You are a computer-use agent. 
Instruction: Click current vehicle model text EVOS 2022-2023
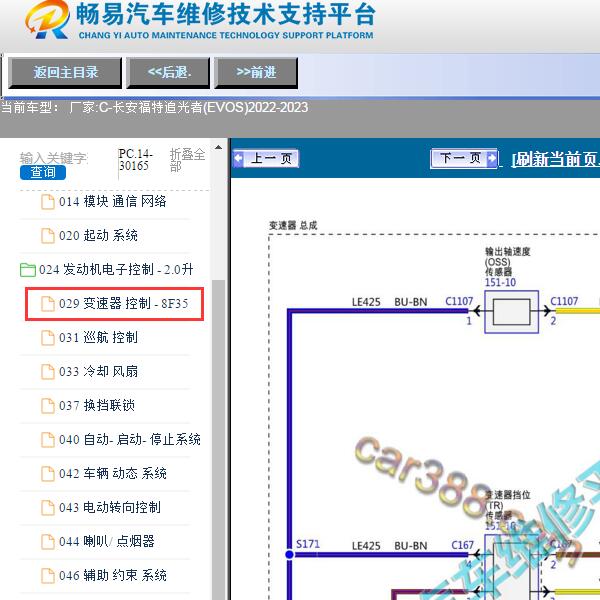pyautogui.click(x=154, y=108)
